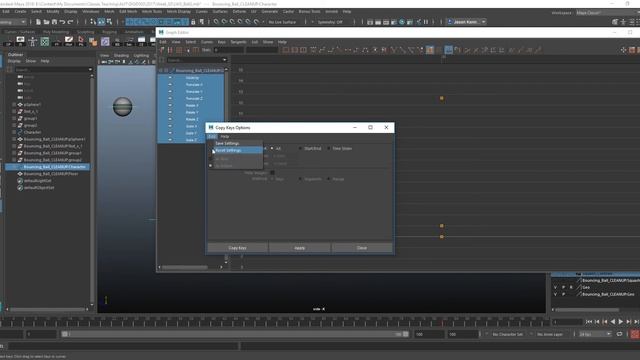Expand pSphere1 node in Outliner
Image resolution: width=640 pixels, height=360 pixels.
[x=14, y=104]
